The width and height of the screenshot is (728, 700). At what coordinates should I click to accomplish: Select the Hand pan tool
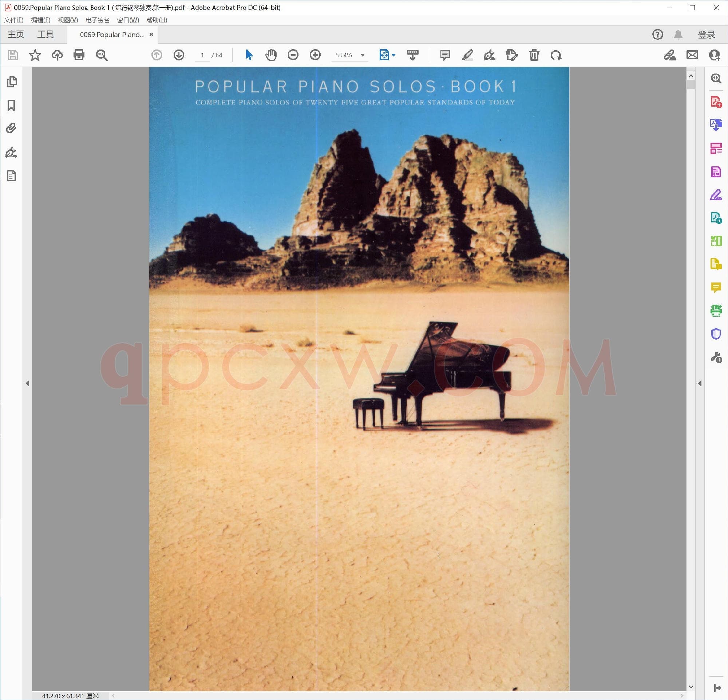271,55
